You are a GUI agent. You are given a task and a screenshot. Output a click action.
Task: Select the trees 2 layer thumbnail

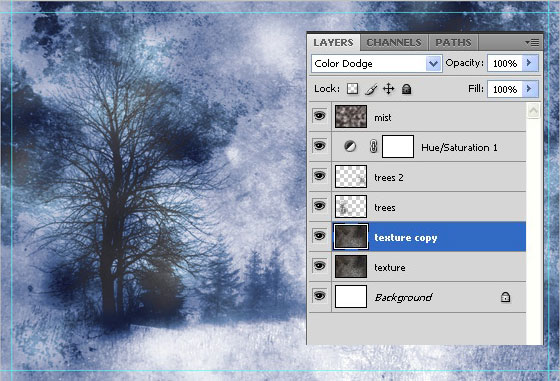tap(351, 176)
